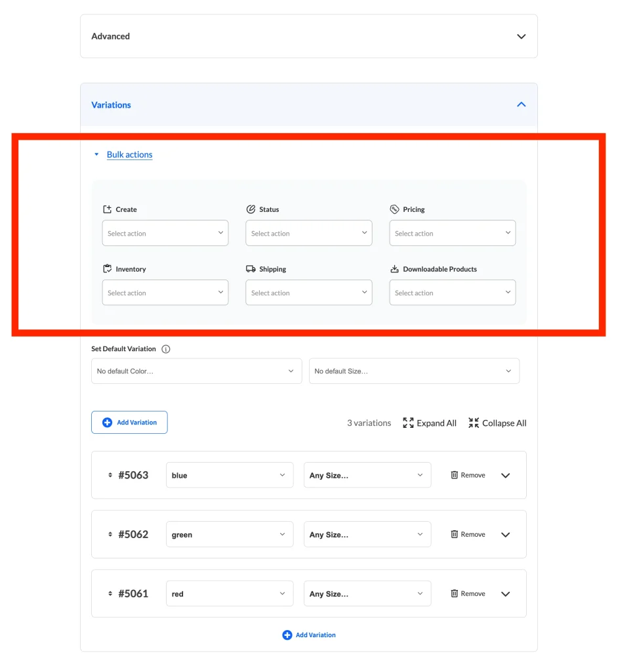This screenshot has height=672, width=618.
Task: Click the Collapse All arrows icon
Action: click(x=474, y=423)
